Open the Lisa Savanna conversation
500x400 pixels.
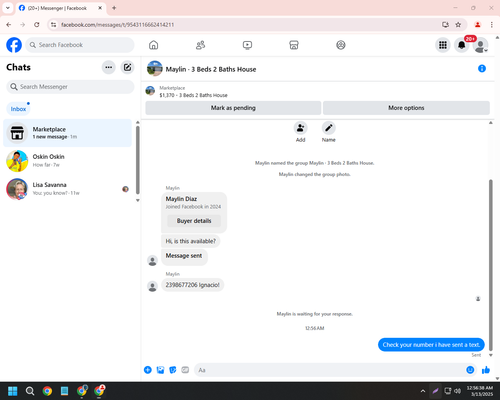click(x=68, y=189)
